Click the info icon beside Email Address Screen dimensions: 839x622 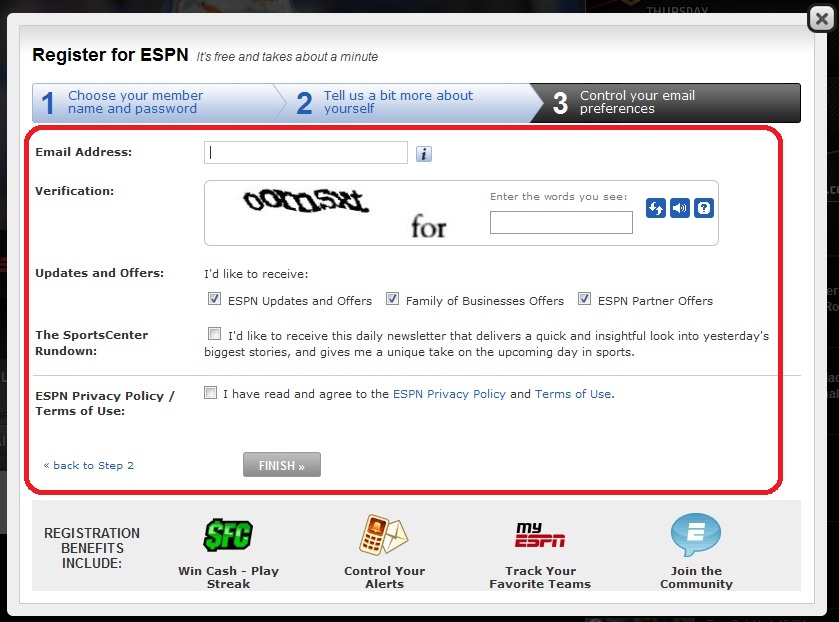click(423, 154)
